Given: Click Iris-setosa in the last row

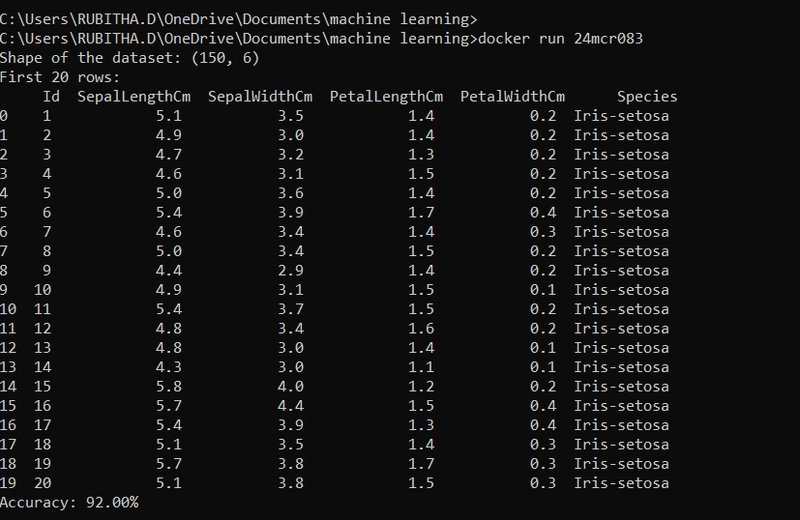Looking at the screenshot, I should [x=621, y=483].
